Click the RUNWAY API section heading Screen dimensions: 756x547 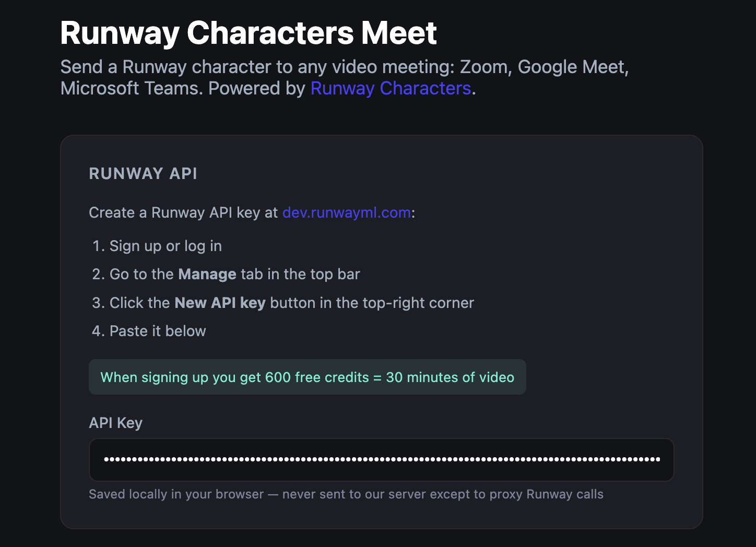(143, 173)
